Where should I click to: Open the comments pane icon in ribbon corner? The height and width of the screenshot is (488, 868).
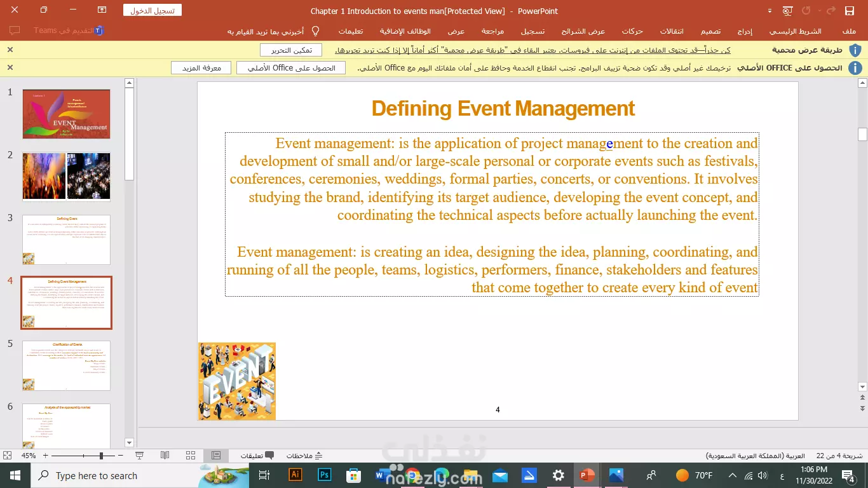pos(15,30)
